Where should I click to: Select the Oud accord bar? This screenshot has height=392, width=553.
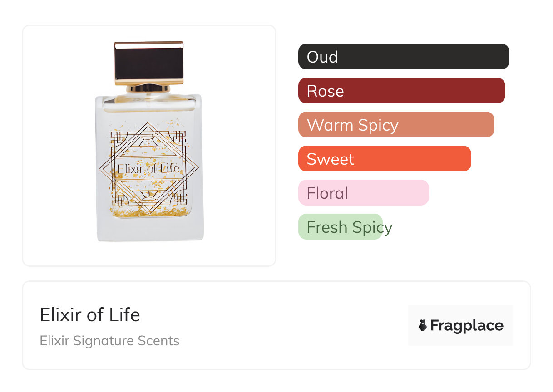(404, 57)
